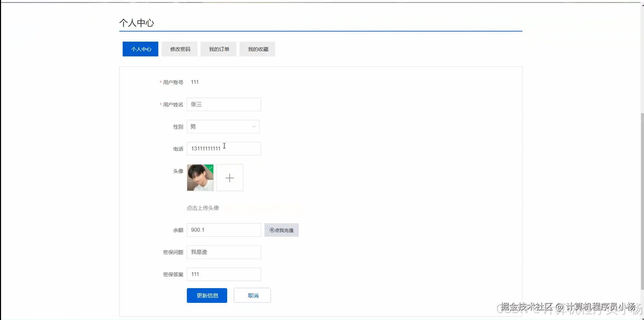Click the 更新信息 button
Viewport: 644px width, 320px height.
(206, 295)
